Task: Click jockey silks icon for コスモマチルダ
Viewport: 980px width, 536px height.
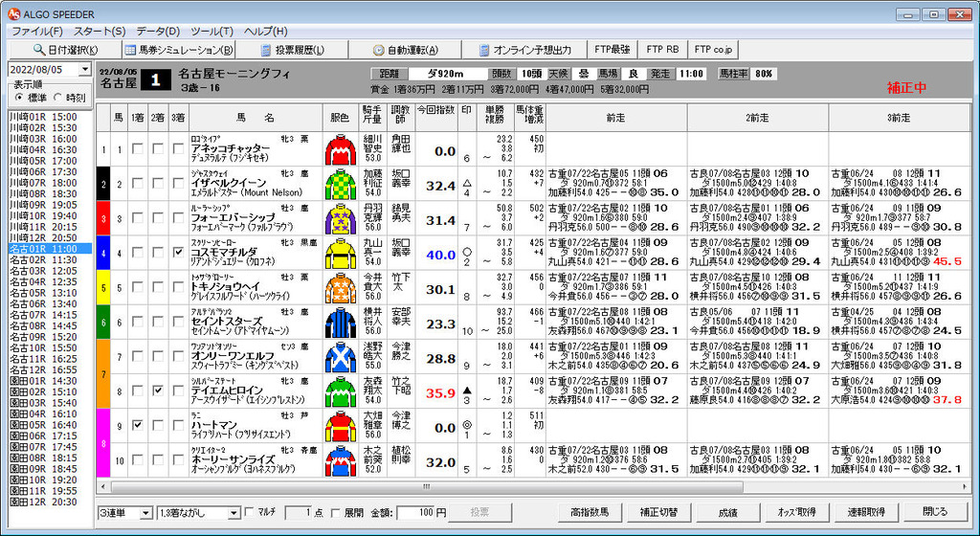Action: click(341, 254)
